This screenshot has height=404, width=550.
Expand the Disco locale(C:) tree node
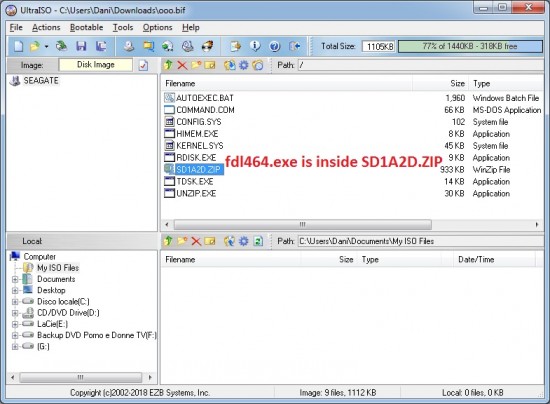click(x=15, y=302)
